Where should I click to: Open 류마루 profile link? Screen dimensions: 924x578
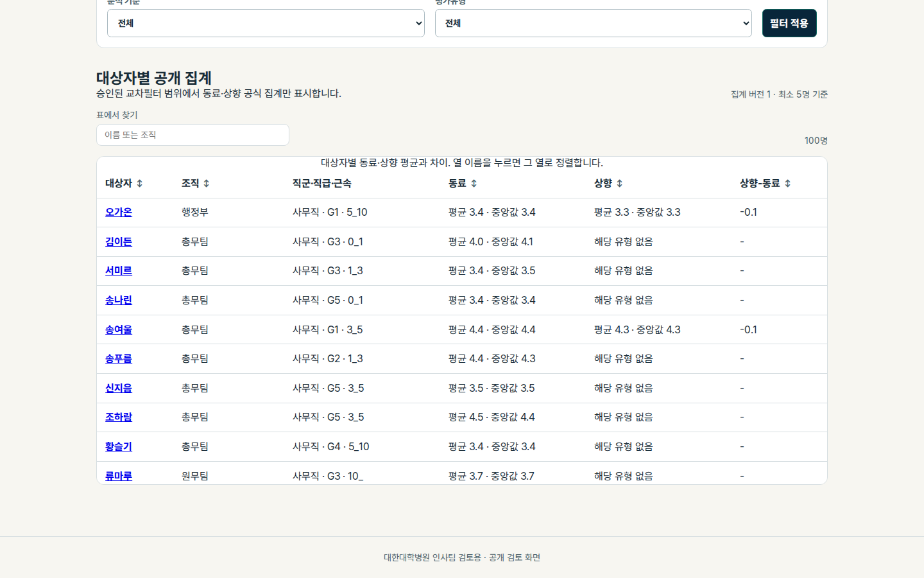(x=119, y=476)
